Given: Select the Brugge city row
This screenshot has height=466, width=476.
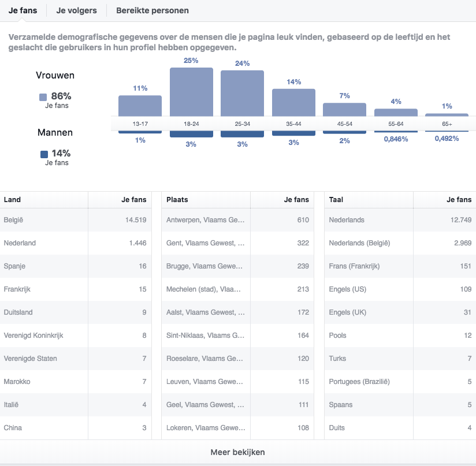Looking at the screenshot, I should point(237,266).
